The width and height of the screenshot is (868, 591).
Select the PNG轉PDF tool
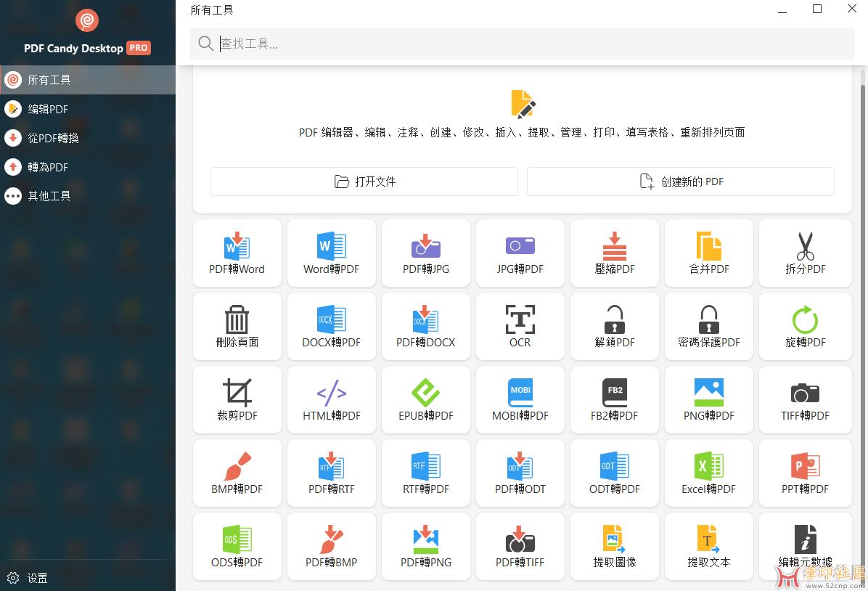pos(708,399)
